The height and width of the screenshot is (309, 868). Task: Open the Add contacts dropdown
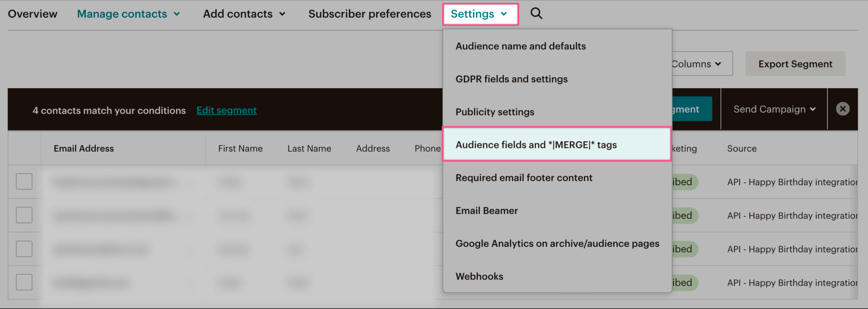tap(244, 14)
